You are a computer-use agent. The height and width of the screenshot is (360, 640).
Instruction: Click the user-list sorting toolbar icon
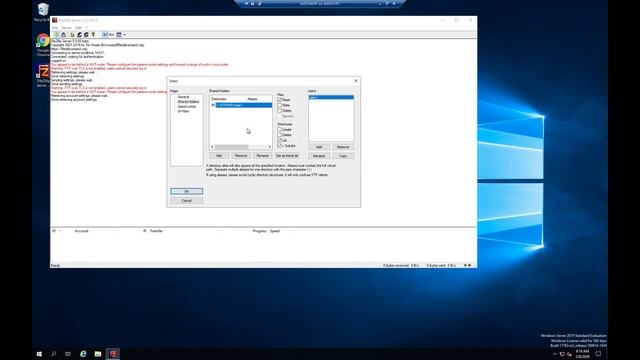[119, 35]
